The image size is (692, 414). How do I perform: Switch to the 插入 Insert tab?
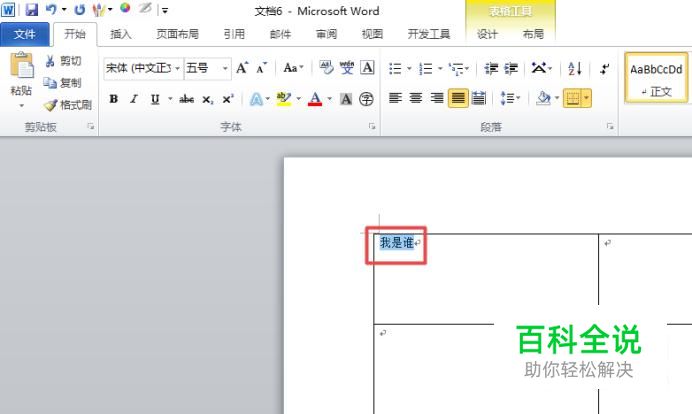coord(120,34)
